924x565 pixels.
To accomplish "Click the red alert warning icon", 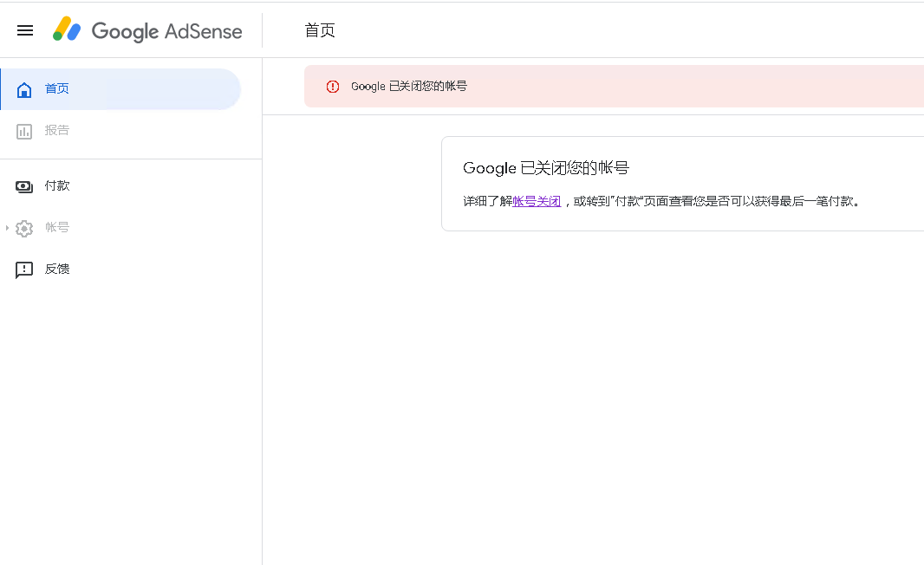I will (x=333, y=87).
